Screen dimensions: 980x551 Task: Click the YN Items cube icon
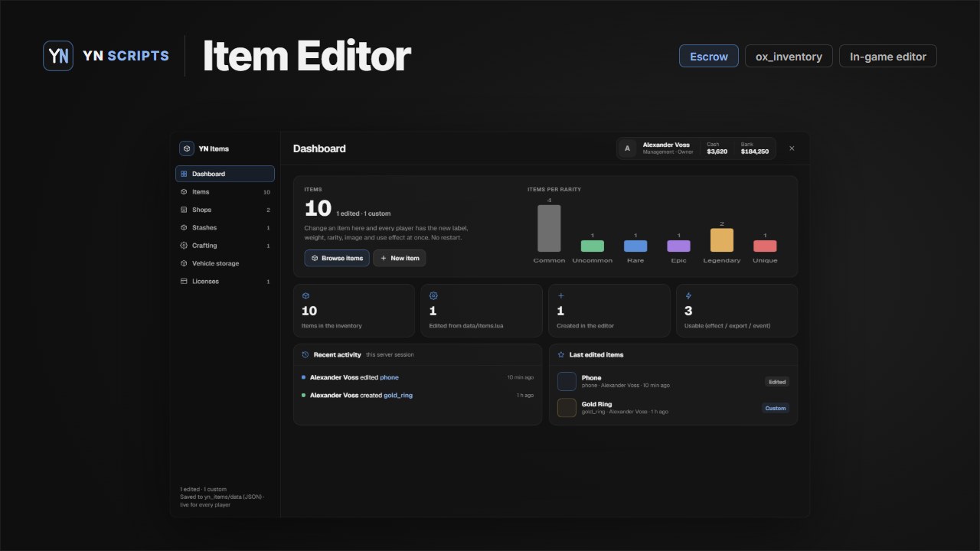(x=187, y=148)
